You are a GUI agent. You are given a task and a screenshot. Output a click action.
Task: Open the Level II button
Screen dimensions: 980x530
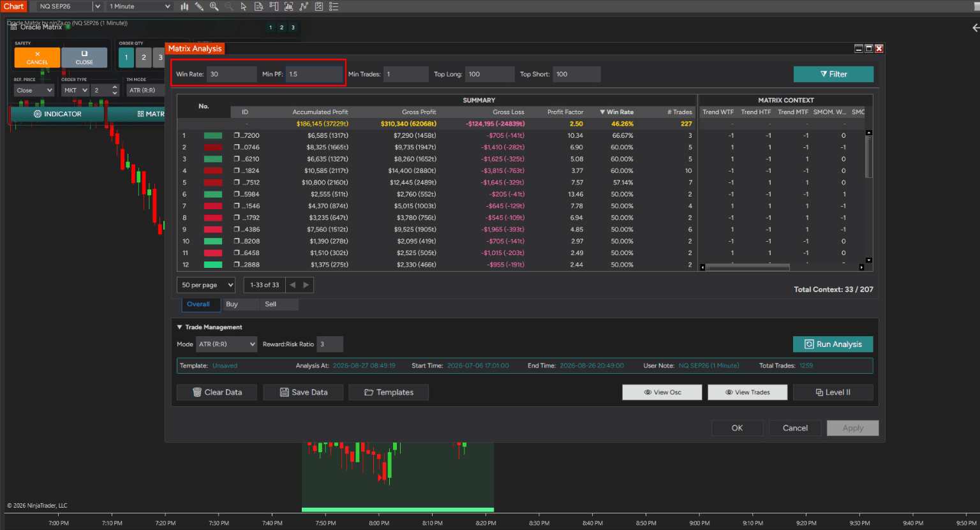[833, 392]
